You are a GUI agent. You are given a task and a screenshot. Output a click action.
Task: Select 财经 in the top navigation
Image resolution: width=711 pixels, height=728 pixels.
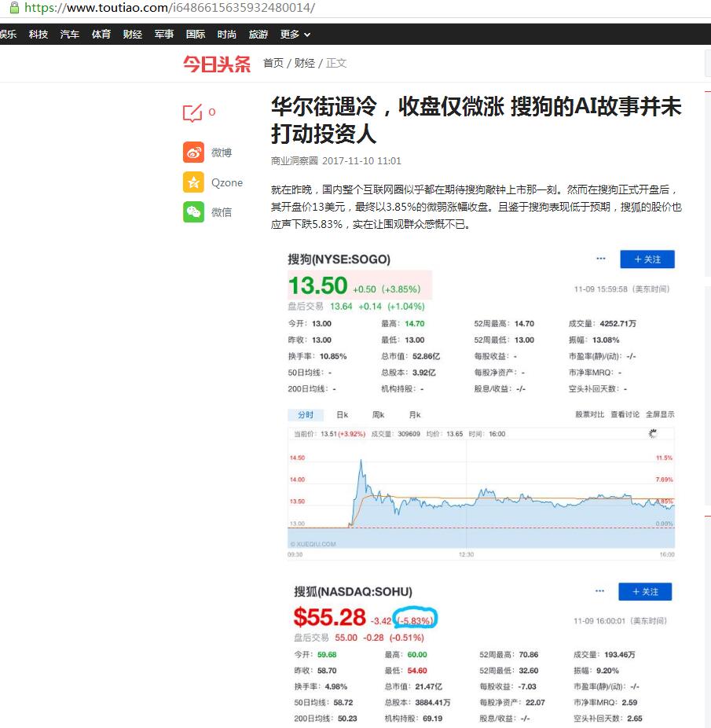click(132, 34)
